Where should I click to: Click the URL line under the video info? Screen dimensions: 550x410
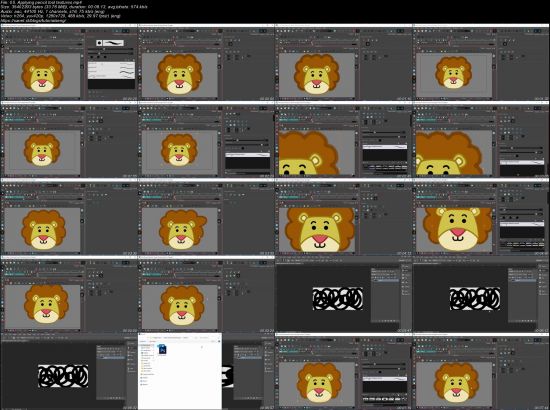[33, 20]
